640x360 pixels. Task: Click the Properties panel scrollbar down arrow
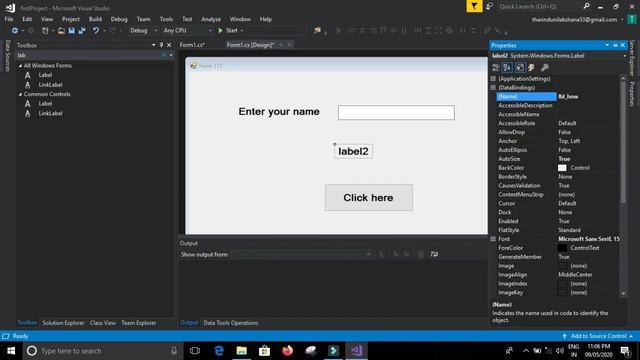[623, 293]
